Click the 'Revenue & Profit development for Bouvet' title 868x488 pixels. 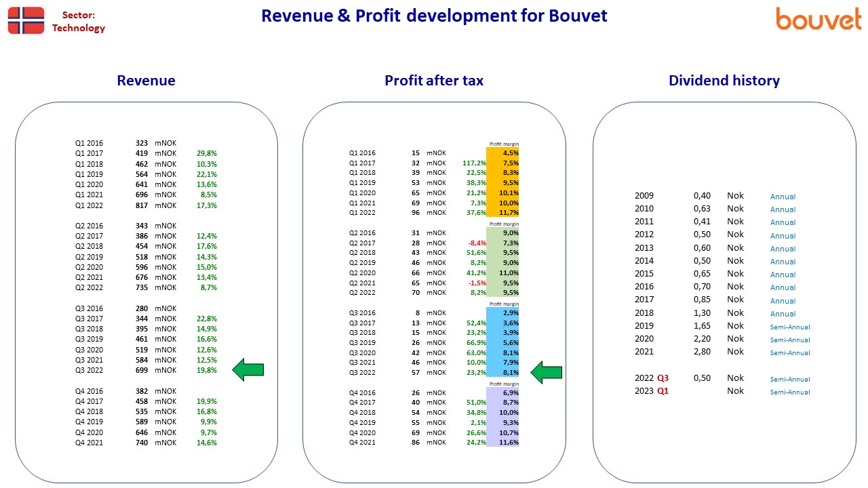point(434,16)
